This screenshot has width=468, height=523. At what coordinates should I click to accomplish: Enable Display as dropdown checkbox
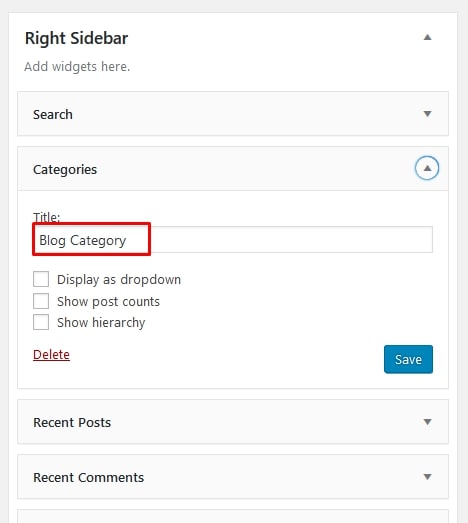[41, 279]
